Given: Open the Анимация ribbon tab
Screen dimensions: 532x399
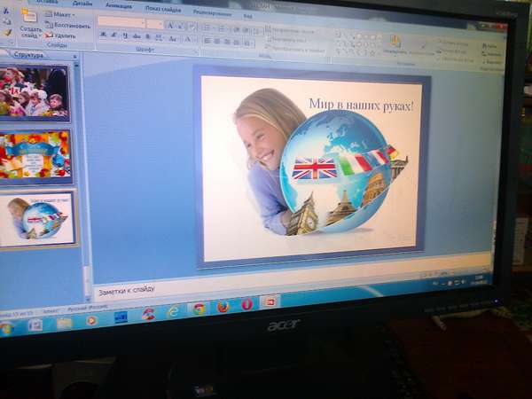Looking at the screenshot, I should coord(119,6).
